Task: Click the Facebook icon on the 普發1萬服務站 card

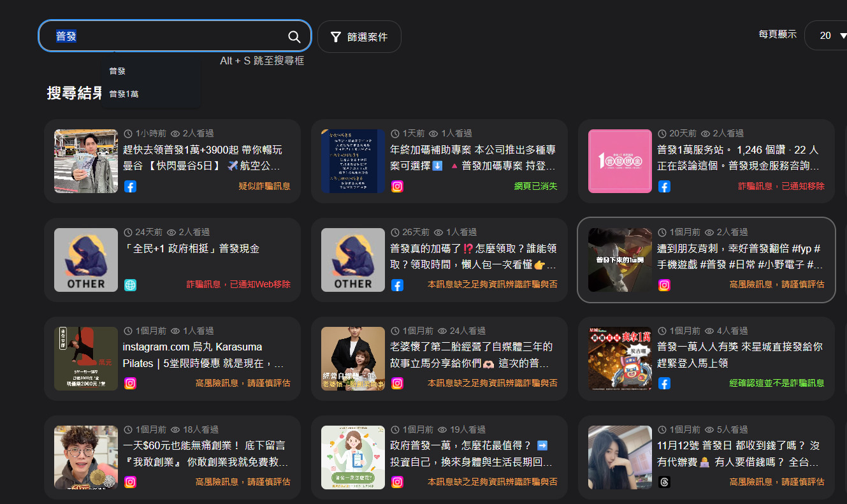Action: click(x=664, y=187)
